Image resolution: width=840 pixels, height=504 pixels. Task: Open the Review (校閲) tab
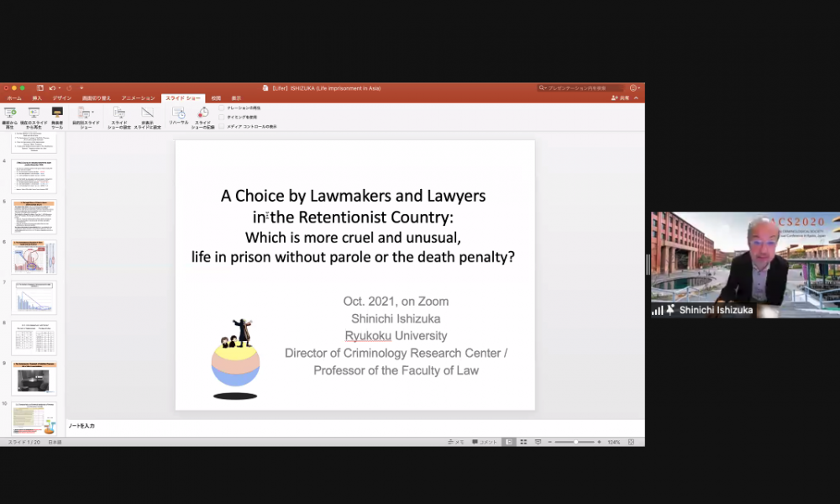[216, 98]
